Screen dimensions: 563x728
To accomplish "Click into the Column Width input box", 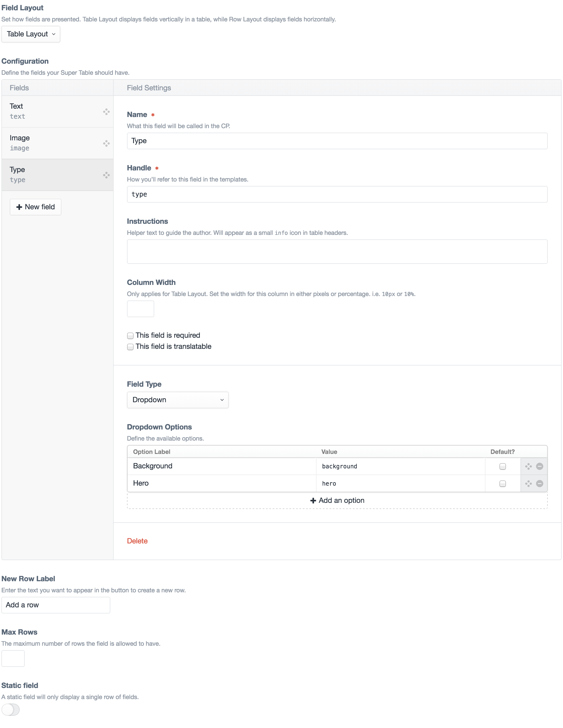I will coord(140,309).
